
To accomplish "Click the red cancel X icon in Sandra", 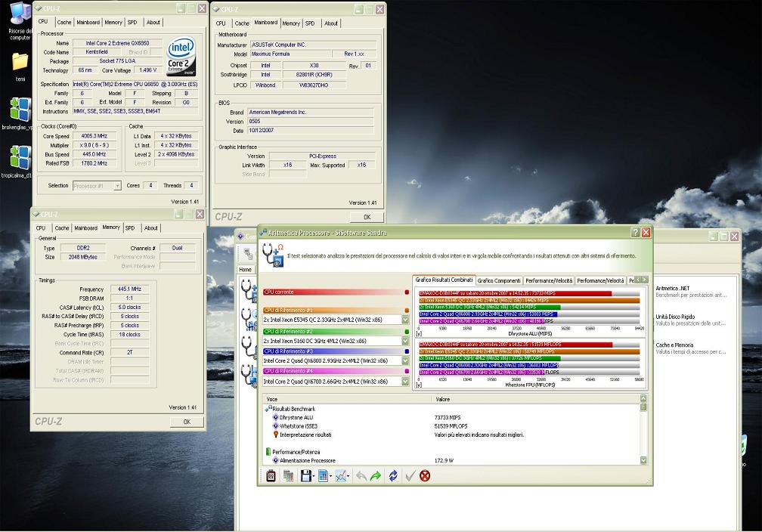I will [425, 476].
